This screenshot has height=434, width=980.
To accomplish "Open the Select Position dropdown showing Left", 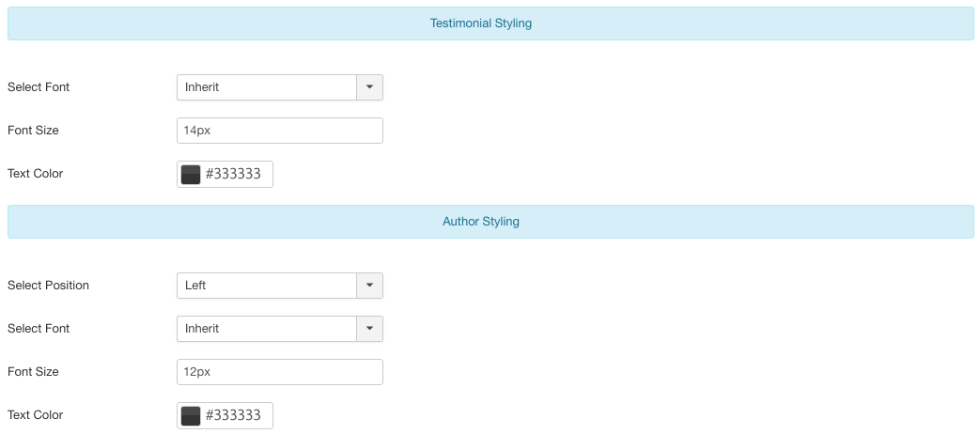I will click(267, 286).
